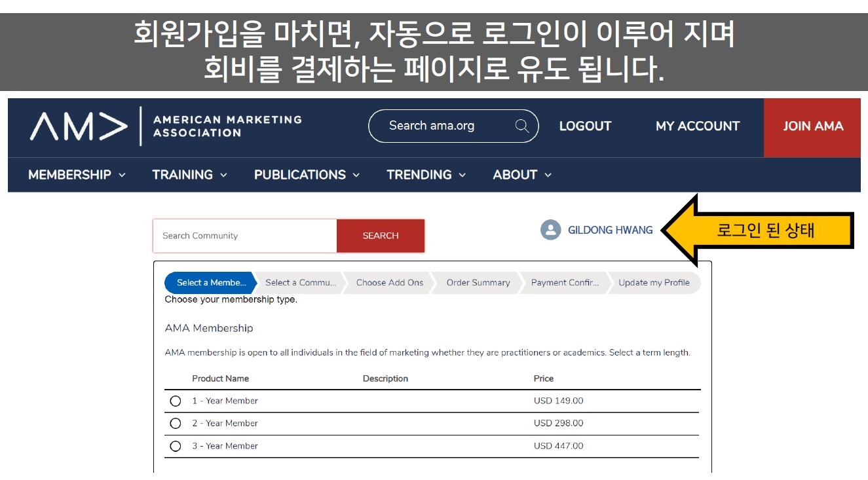Select the 1 - Year Member radio button
Viewport: 868px width, 480px height.
[175, 401]
